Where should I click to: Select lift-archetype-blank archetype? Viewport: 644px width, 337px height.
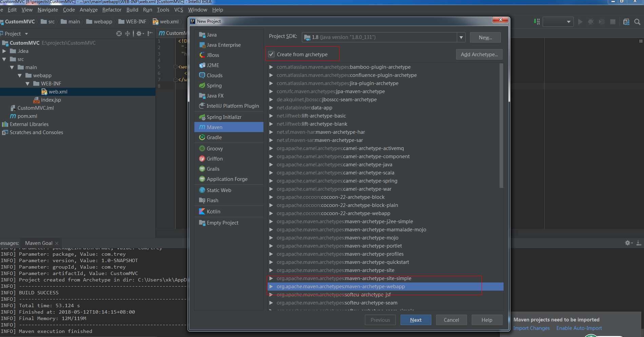(x=385, y=124)
